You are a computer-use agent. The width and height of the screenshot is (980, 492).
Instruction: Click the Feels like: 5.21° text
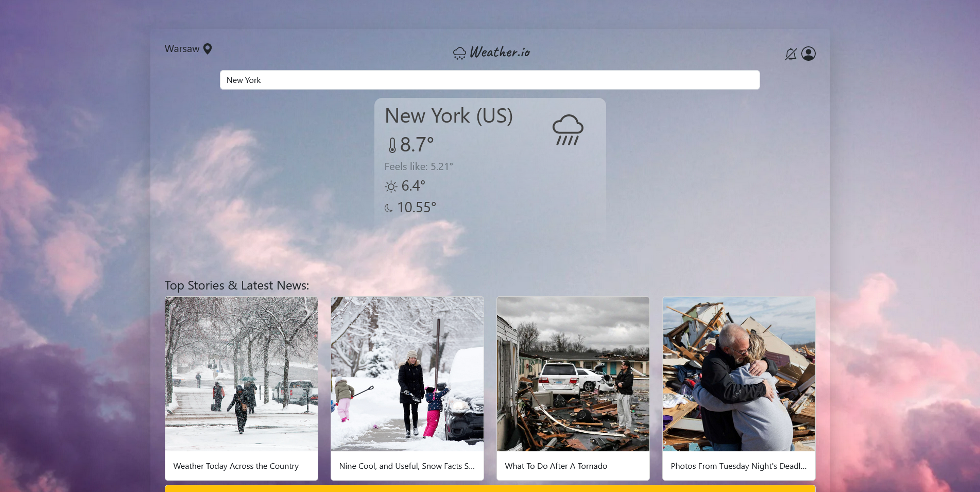[x=419, y=166]
